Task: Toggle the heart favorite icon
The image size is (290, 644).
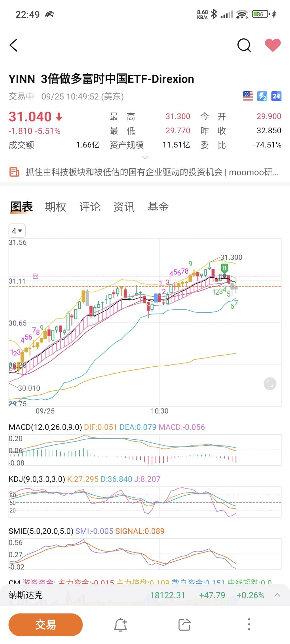Action: point(273,45)
